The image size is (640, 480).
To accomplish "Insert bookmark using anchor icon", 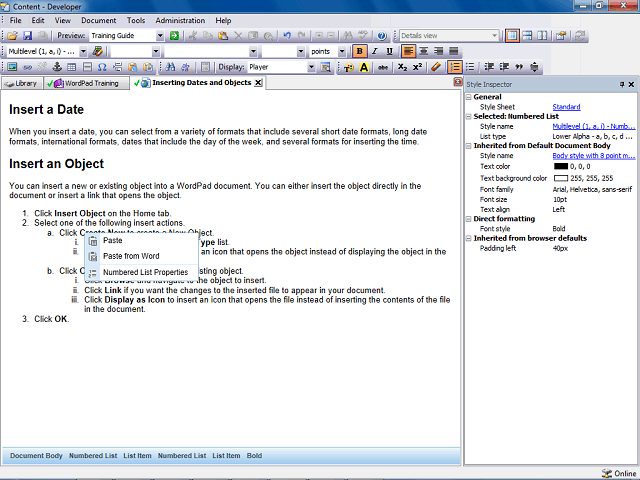I will [x=57, y=67].
